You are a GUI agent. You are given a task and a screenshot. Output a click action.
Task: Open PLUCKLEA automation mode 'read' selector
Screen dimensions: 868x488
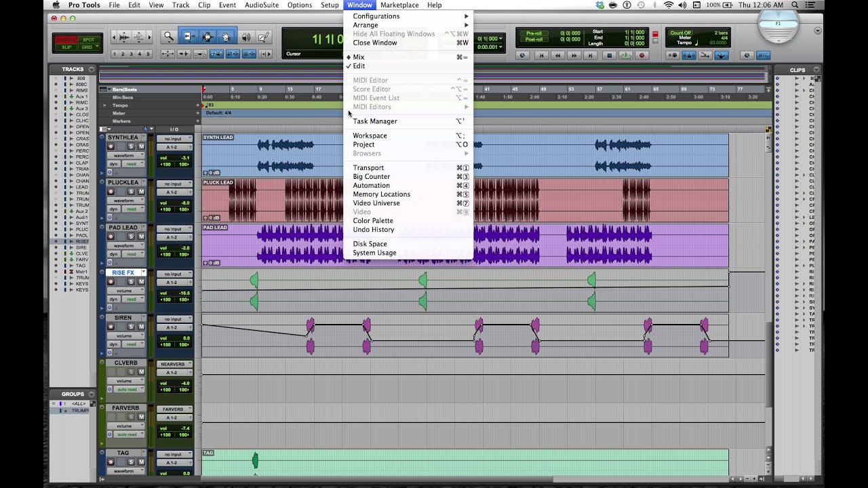(134, 209)
